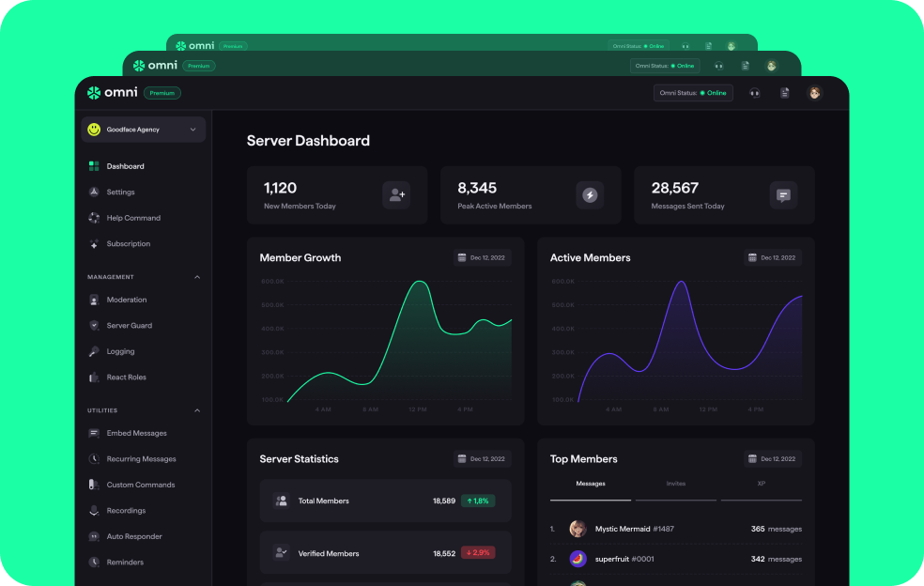924x586 pixels.
Task: Open the Member Growth date picker
Action: [482, 257]
